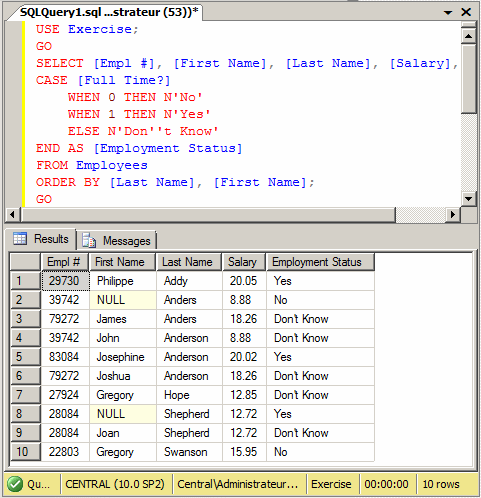Click Employment Status 'No' in row 10
The height and width of the screenshot is (498, 481).
pyautogui.click(x=320, y=452)
